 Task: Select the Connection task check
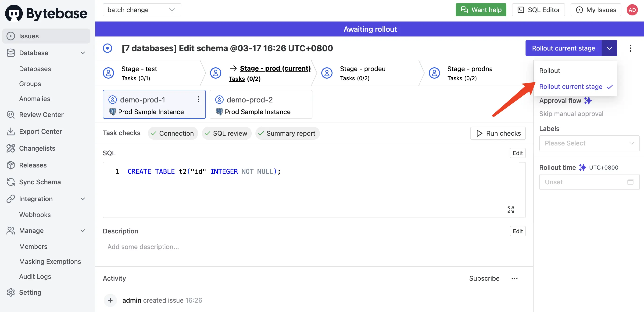(173, 133)
